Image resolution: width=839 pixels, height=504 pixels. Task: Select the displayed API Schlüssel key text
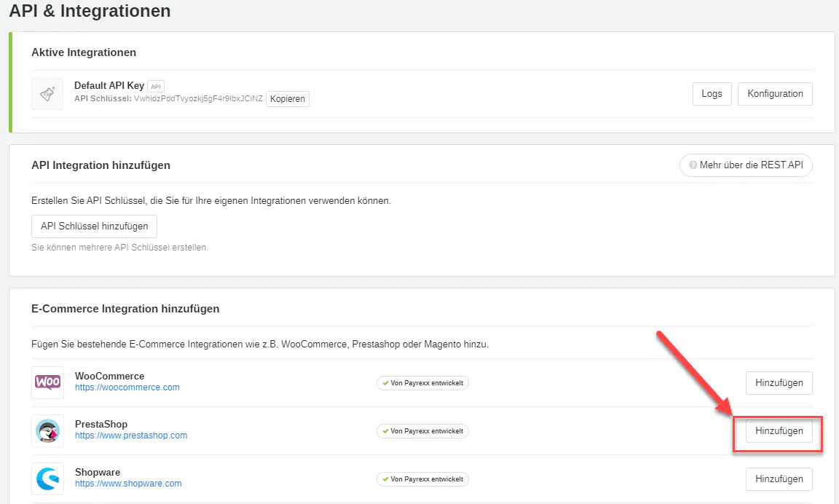198,99
